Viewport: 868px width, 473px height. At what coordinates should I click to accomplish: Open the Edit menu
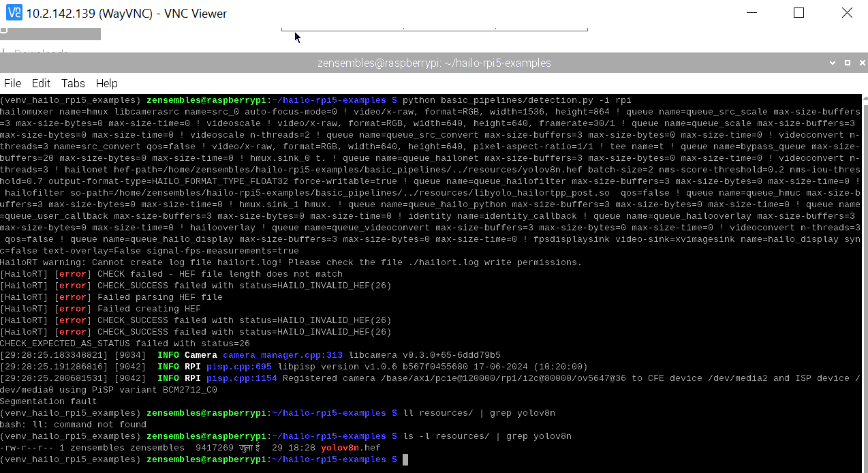(41, 83)
